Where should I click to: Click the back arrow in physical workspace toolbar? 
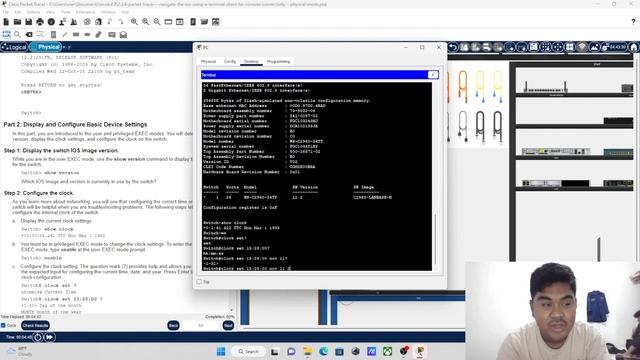pyautogui.click(x=453, y=47)
